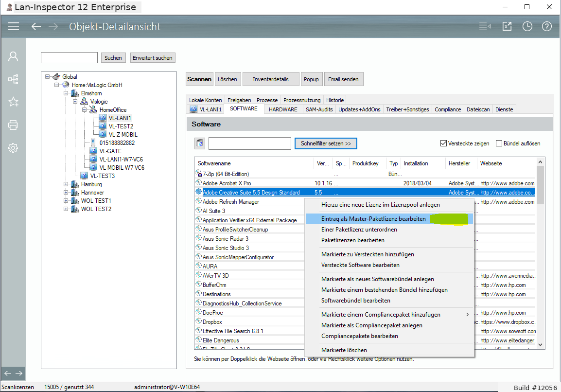Select VL-GATE in the tree
561x392 pixels.
[110, 151]
